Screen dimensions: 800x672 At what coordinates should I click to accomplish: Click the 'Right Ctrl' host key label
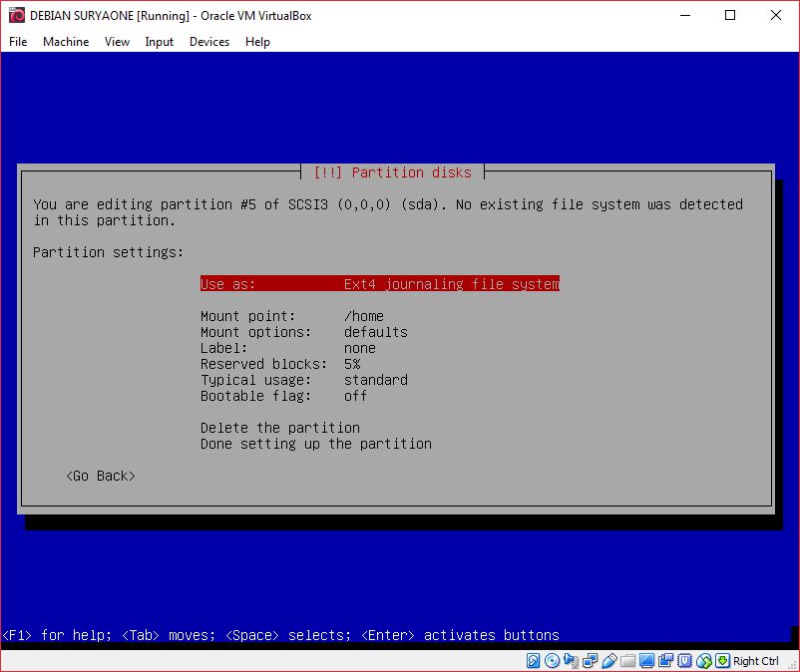[756, 661]
